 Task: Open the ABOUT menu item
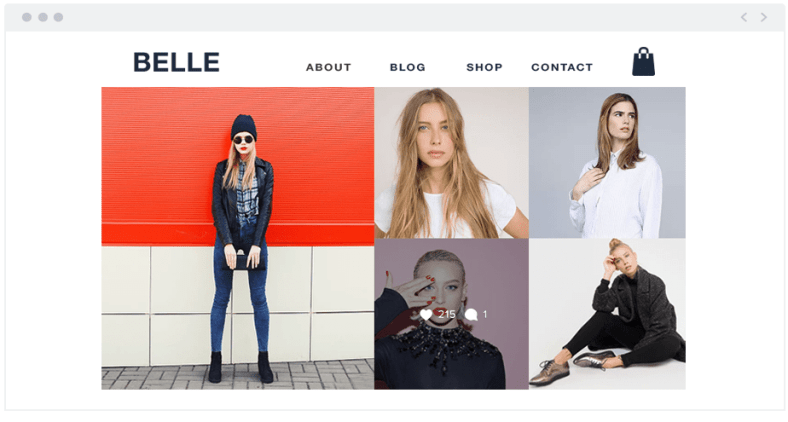pos(329,67)
